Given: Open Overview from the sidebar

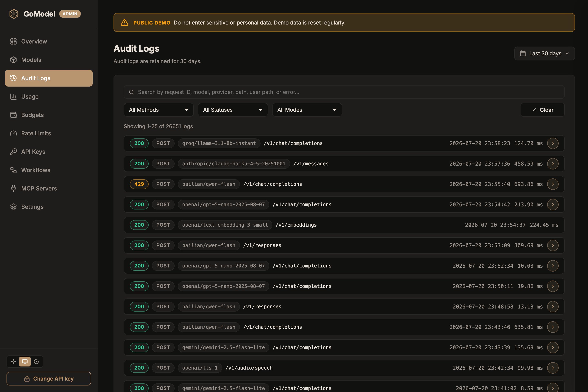Looking at the screenshot, I should (49, 41).
